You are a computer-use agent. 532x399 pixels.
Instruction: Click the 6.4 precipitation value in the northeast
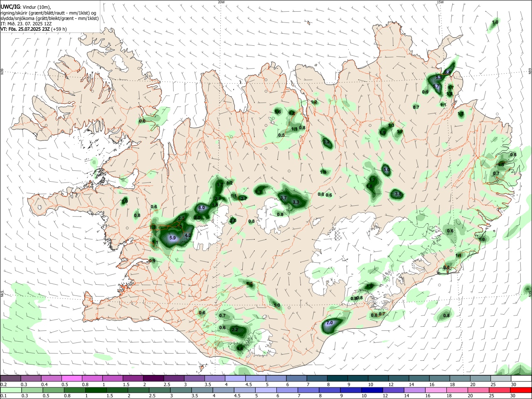point(448,72)
